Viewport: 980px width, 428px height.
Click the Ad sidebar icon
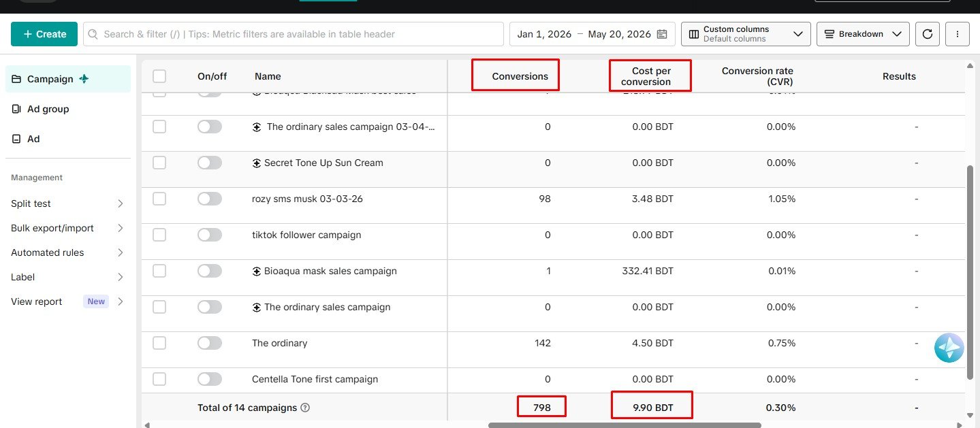(x=16, y=139)
